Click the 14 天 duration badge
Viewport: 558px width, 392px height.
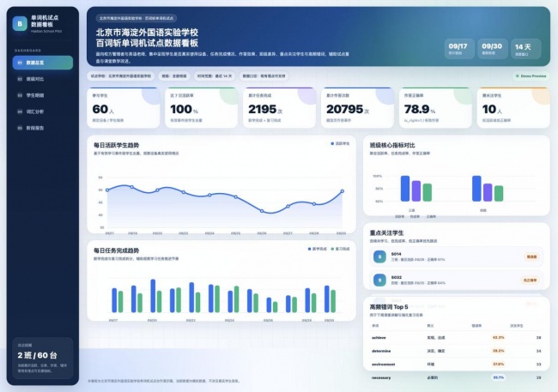(526, 49)
